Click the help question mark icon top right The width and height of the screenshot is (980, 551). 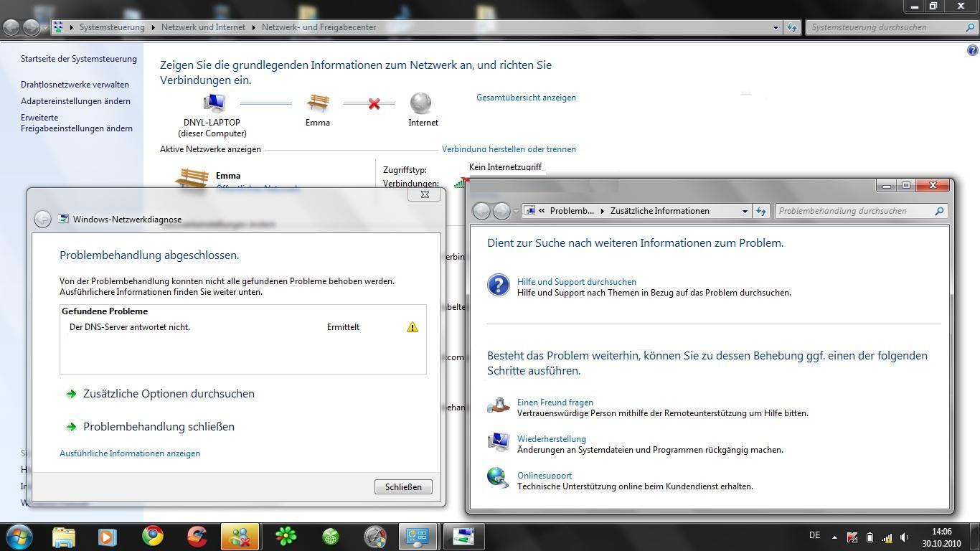tap(972, 50)
